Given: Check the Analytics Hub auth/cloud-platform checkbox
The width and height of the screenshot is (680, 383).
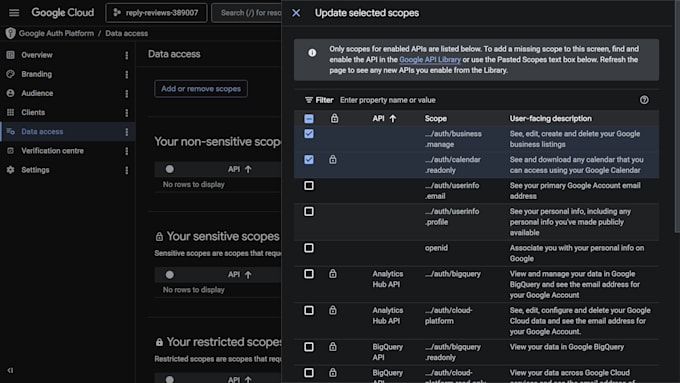Looking at the screenshot, I should (309, 310).
